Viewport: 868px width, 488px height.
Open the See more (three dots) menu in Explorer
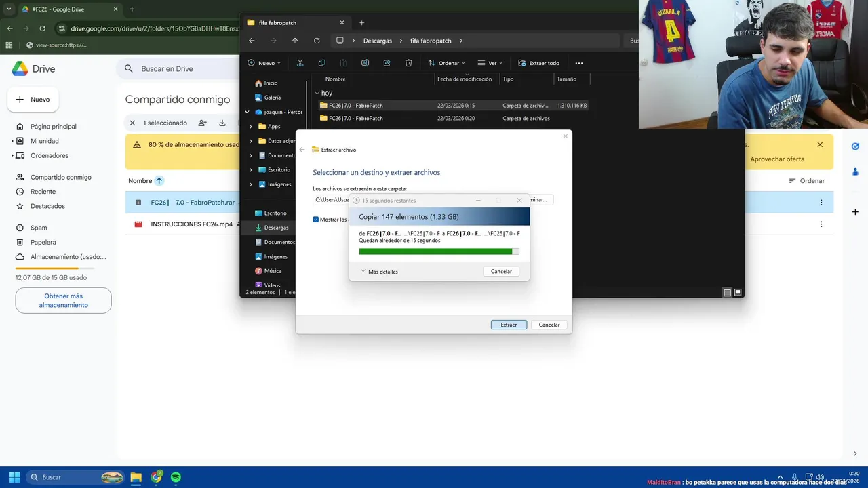[578, 63]
